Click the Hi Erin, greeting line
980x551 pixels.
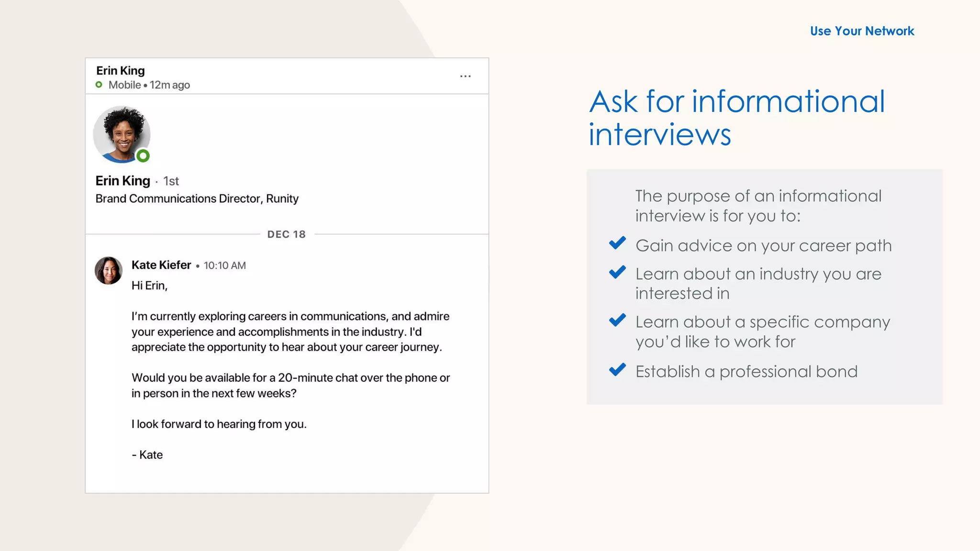click(x=149, y=286)
